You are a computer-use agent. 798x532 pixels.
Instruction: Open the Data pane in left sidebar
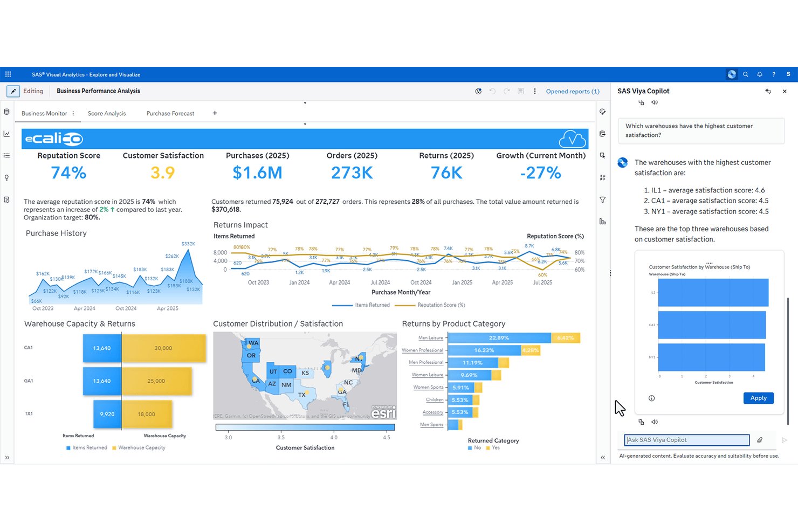(6, 112)
